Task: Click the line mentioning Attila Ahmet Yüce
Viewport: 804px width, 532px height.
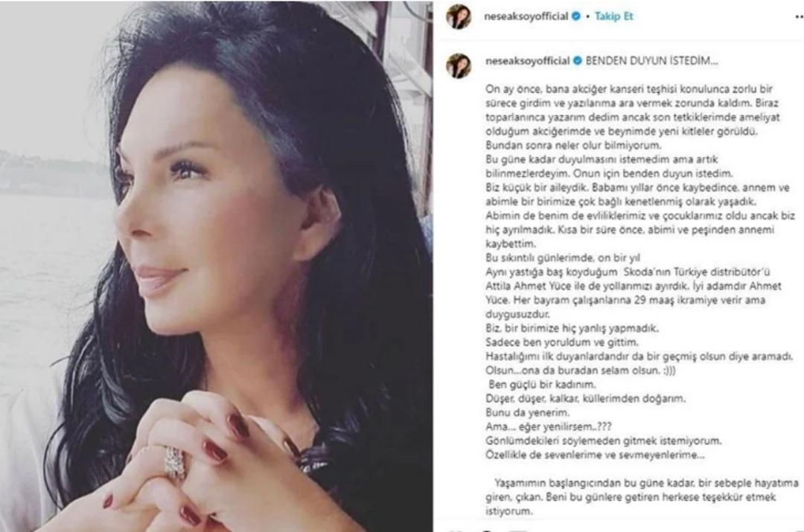Action: point(634,286)
